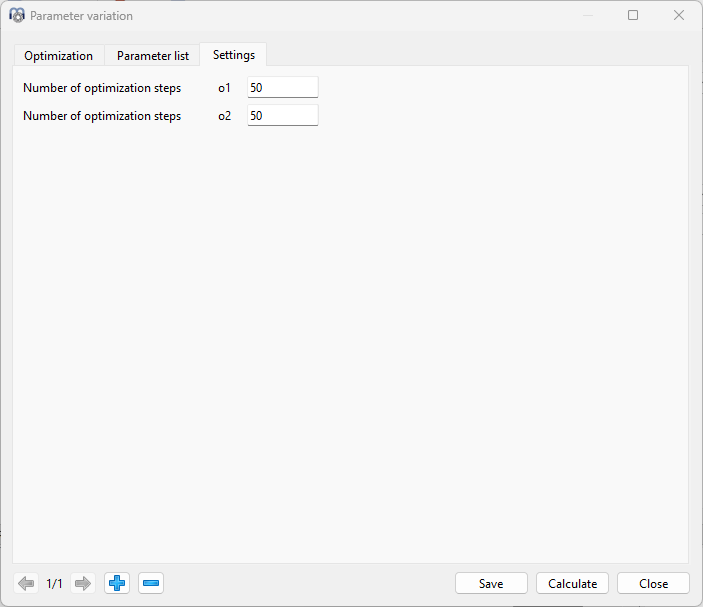
Task: Open the Parameter list tab
Action: [152, 56]
